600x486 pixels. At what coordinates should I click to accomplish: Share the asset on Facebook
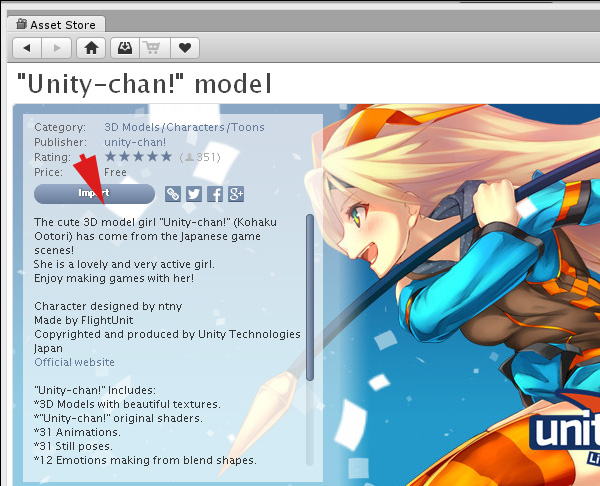pyautogui.click(x=215, y=194)
